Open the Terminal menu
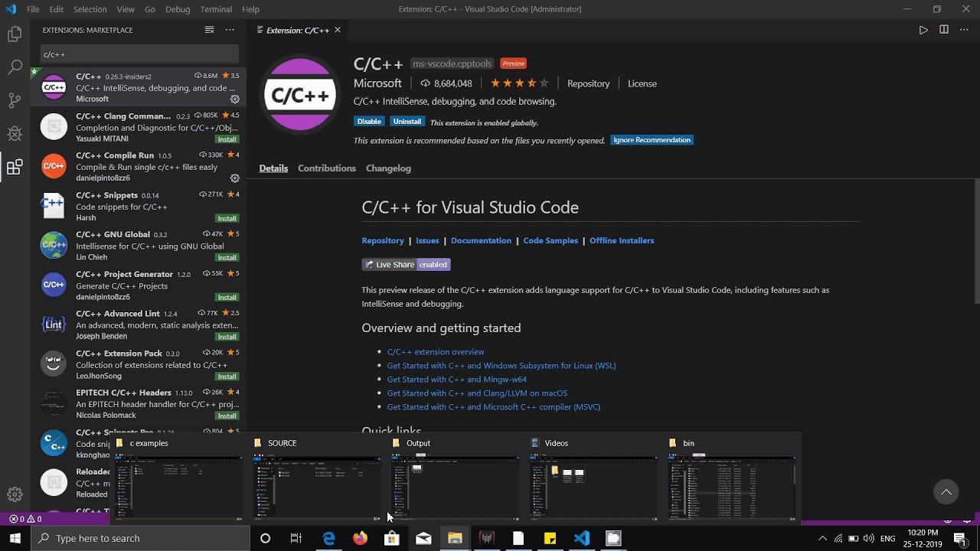The width and height of the screenshot is (980, 551). (x=216, y=9)
